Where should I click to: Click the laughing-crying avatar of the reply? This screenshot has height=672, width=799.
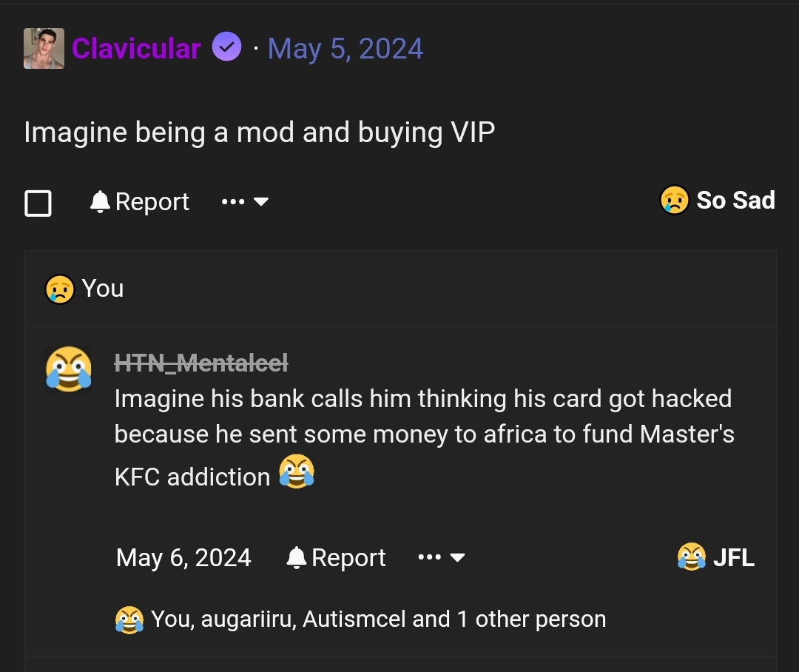(x=69, y=369)
